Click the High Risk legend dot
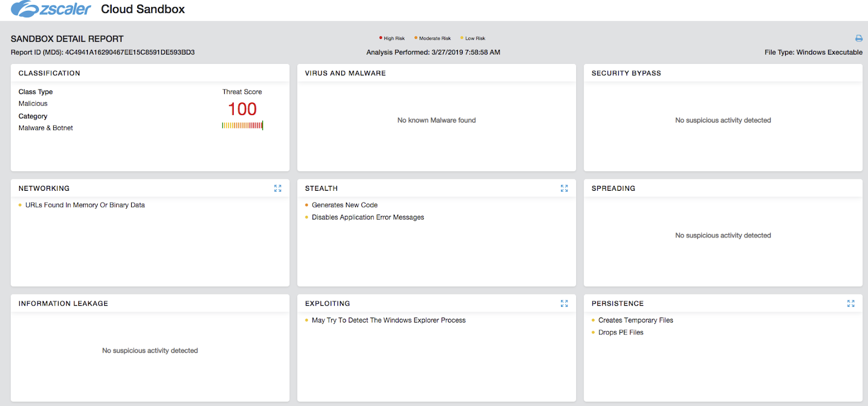This screenshot has height=406, width=868. [381, 38]
